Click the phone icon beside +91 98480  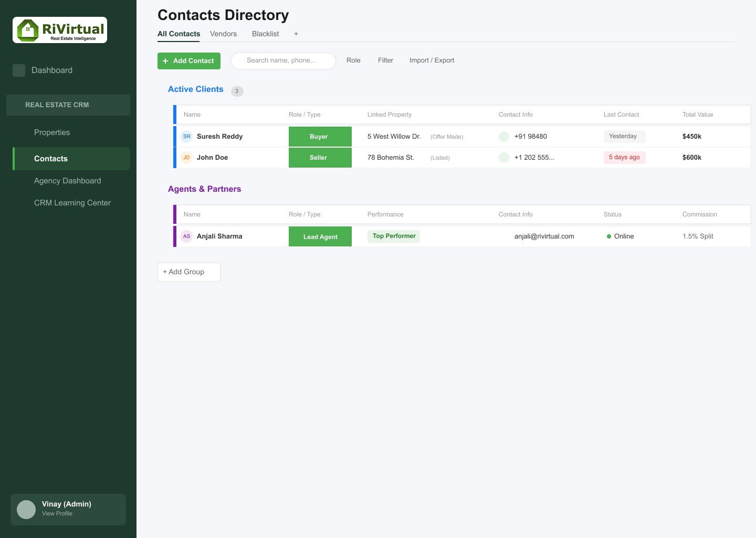(x=504, y=137)
